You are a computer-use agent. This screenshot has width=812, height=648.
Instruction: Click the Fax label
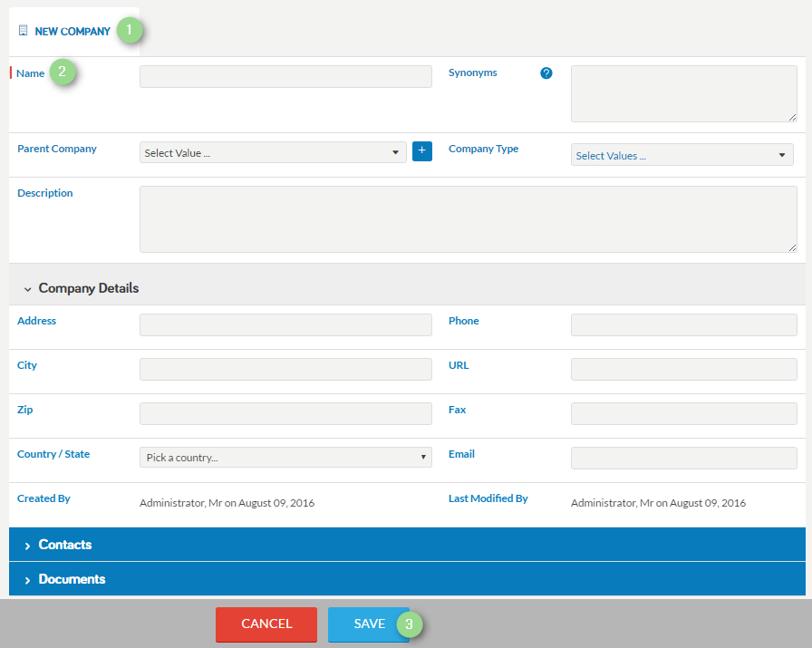point(458,410)
